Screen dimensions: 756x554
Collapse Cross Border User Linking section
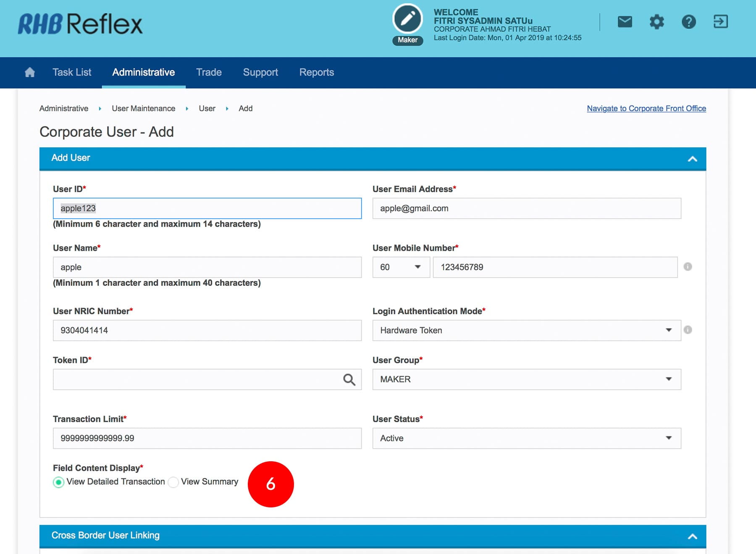tap(692, 536)
